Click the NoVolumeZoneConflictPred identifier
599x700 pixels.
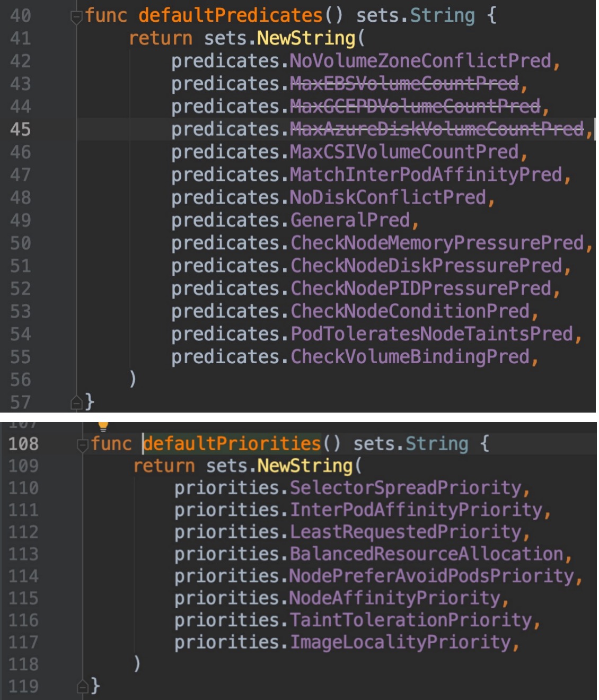pyautogui.click(x=420, y=61)
